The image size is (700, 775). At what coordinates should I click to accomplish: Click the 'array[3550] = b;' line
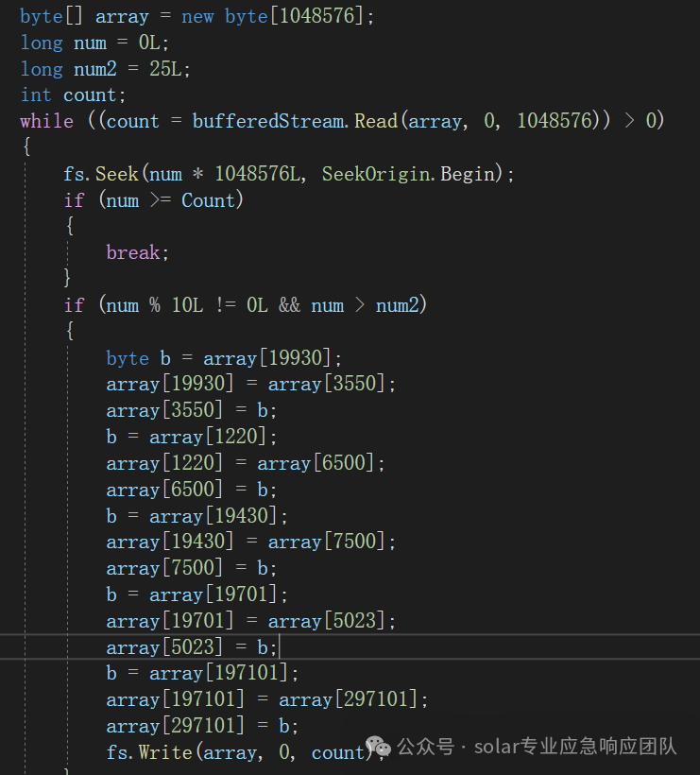point(191,410)
